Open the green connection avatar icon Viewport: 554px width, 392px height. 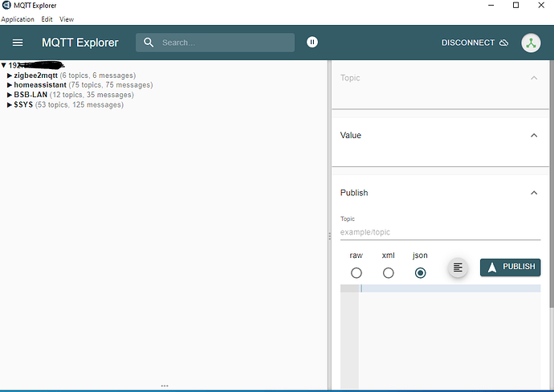tap(531, 43)
